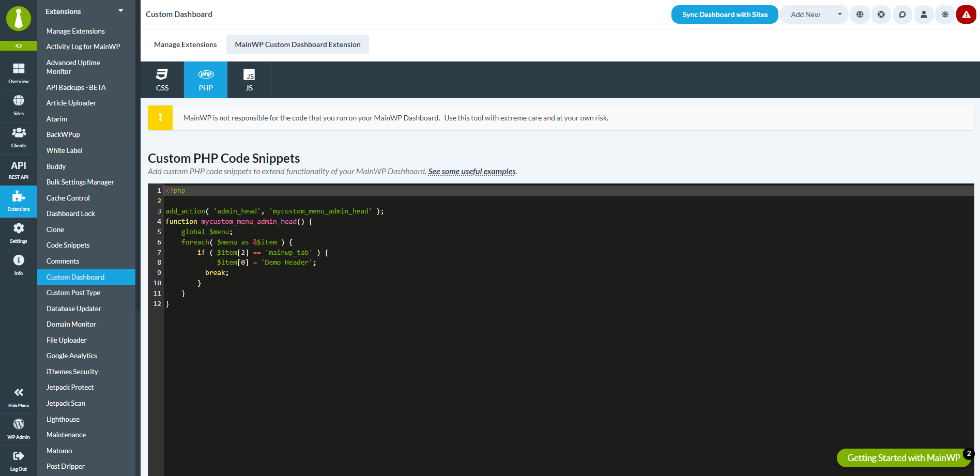Open Matomo extension

pyautogui.click(x=59, y=451)
